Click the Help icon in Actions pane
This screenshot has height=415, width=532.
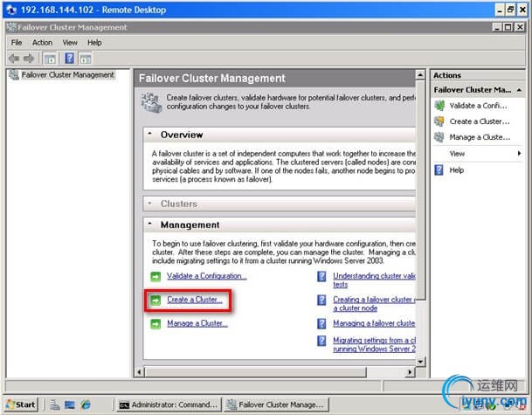pos(439,169)
